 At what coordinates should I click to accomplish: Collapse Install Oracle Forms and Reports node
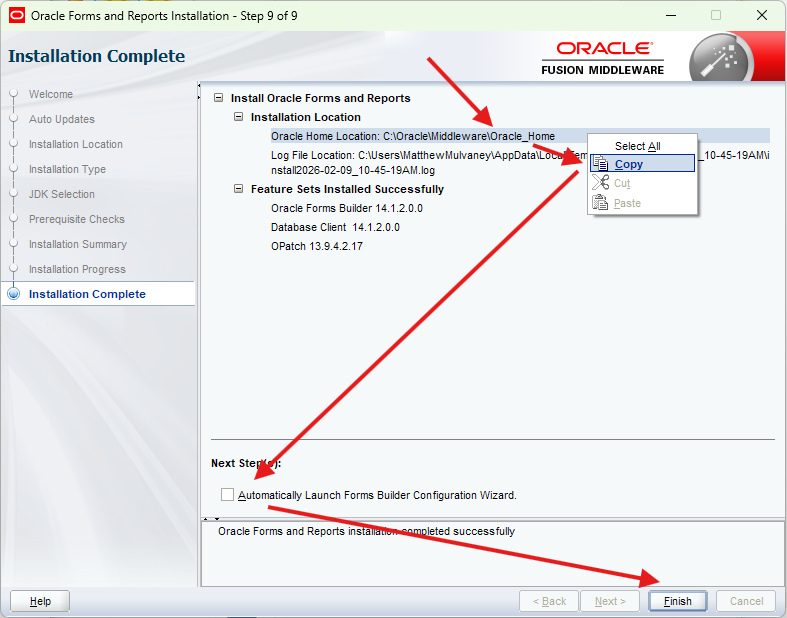pyautogui.click(x=218, y=97)
